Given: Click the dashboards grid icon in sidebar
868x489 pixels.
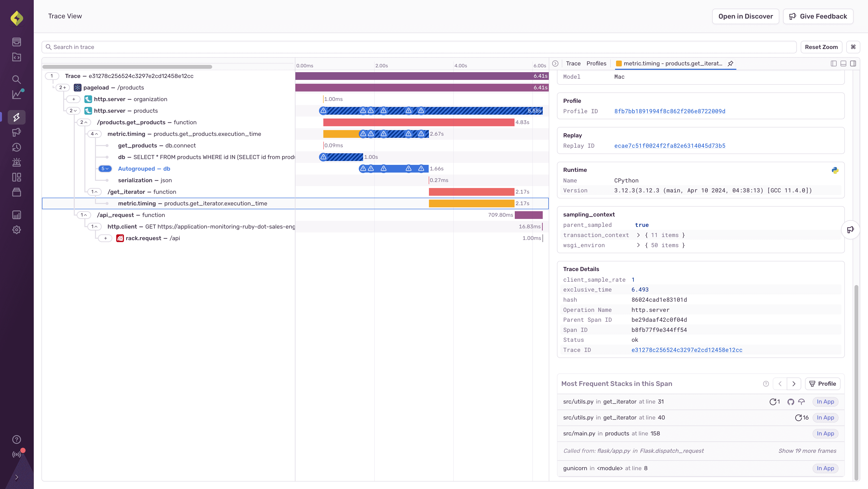Looking at the screenshot, I should coord(16,177).
